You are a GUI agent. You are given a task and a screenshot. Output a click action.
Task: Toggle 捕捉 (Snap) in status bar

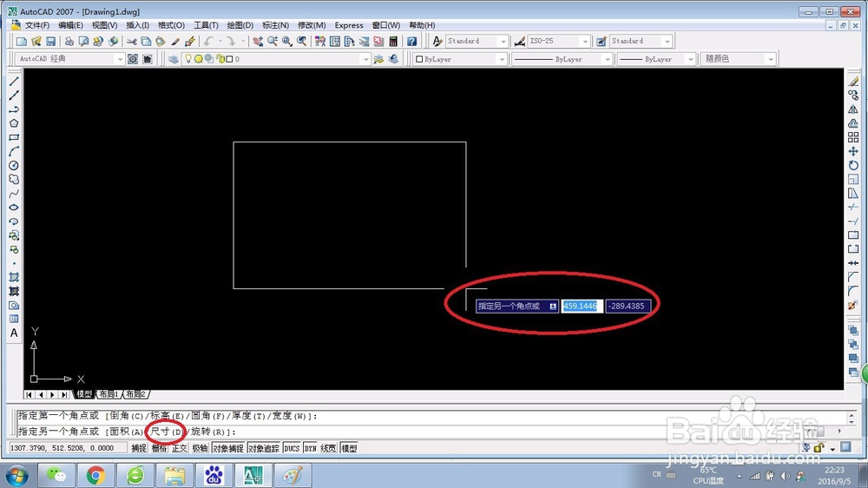pos(139,448)
